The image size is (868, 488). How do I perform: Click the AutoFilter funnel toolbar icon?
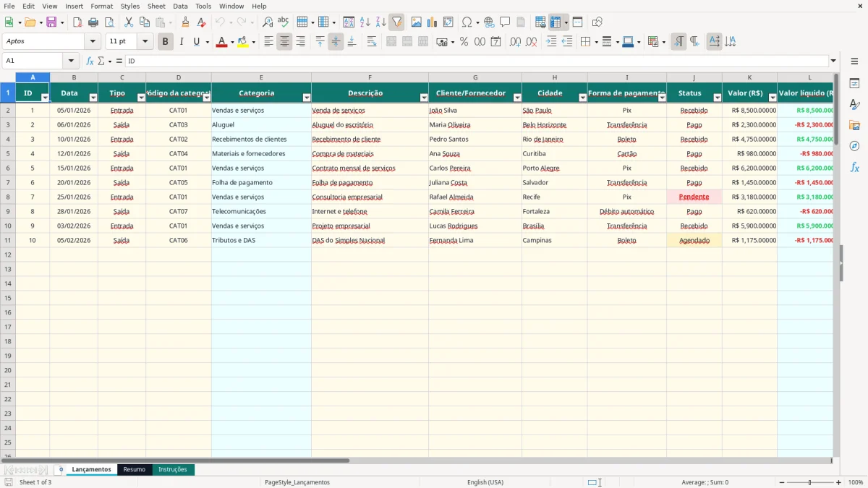tap(396, 22)
